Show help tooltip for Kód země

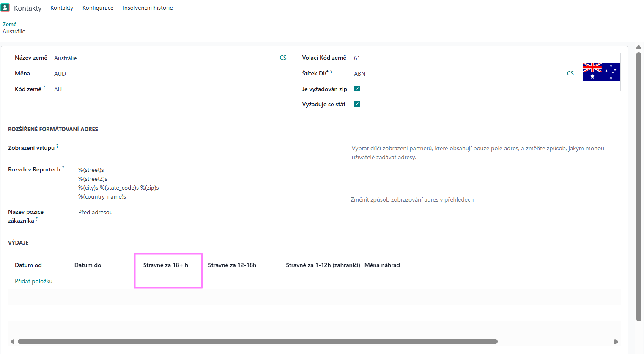tap(44, 87)
